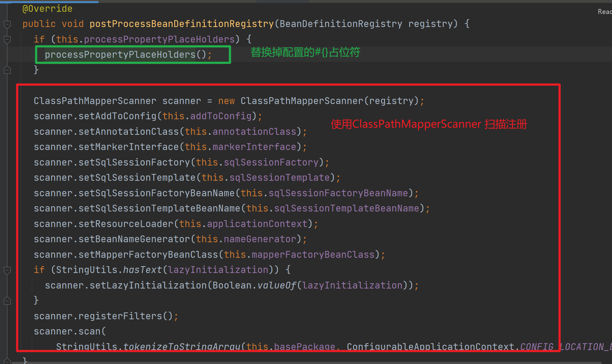Click fold end marker after setLazyInitialization block
612x364 pixels.
click(x=7, y=300)
